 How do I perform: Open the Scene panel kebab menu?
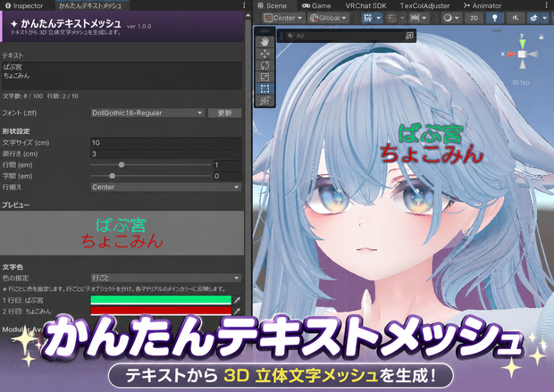[x=549, y=5]
